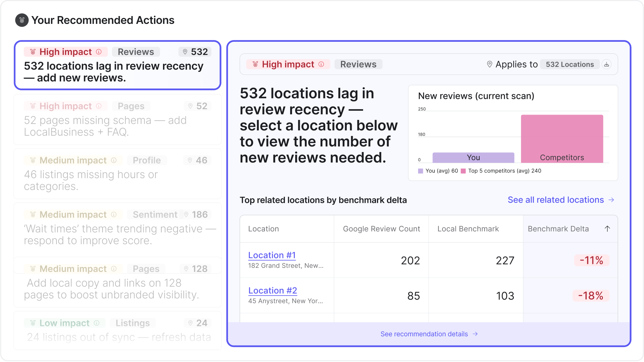Click the arrow icon after See recommendation details
The image size is (644, 362).
coord(475,334)
